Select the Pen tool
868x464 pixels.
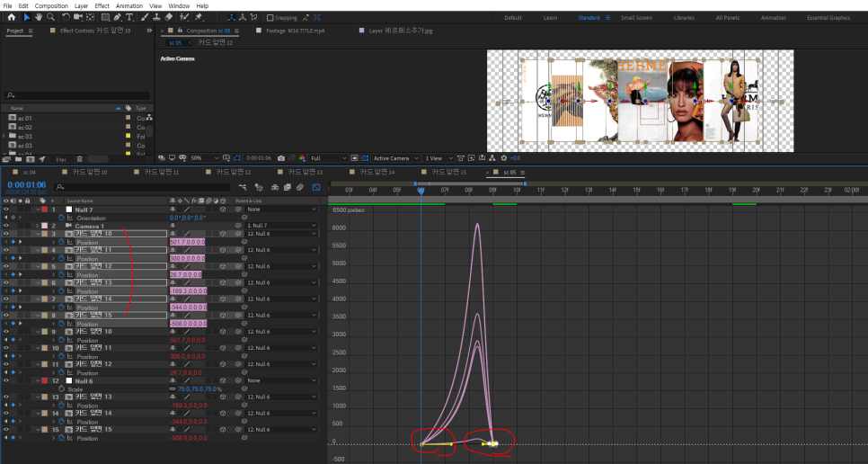[x=118, y=17]
